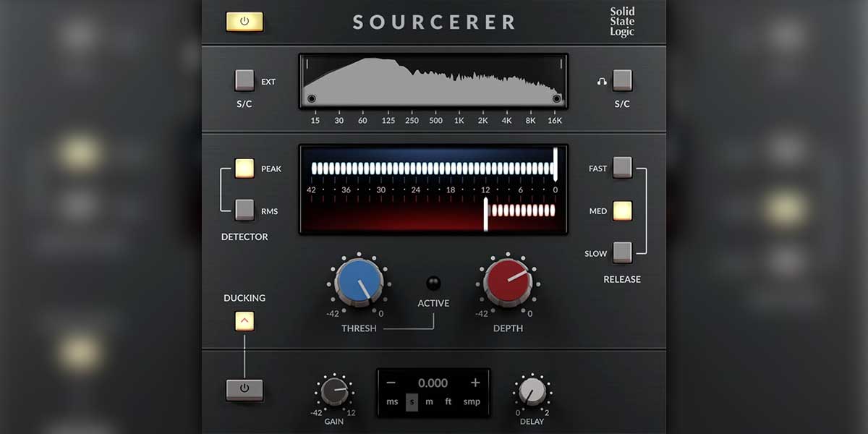Click the SOURCERER title text
The width and height of the screenshot is (868, 434).
(434, 22)
